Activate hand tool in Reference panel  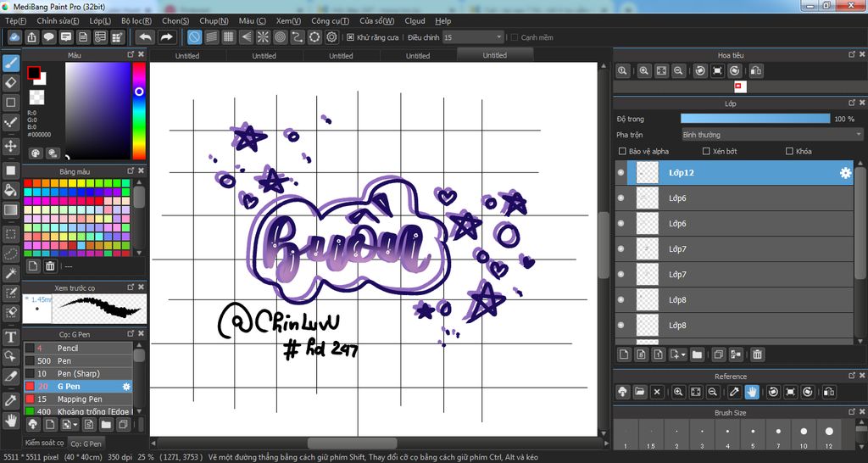(752, 392)
